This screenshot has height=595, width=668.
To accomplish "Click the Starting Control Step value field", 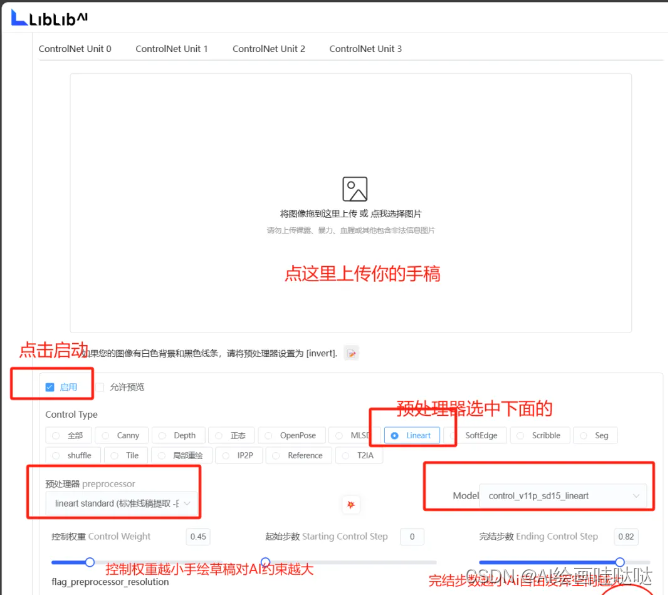I will [x=412, y=537].
